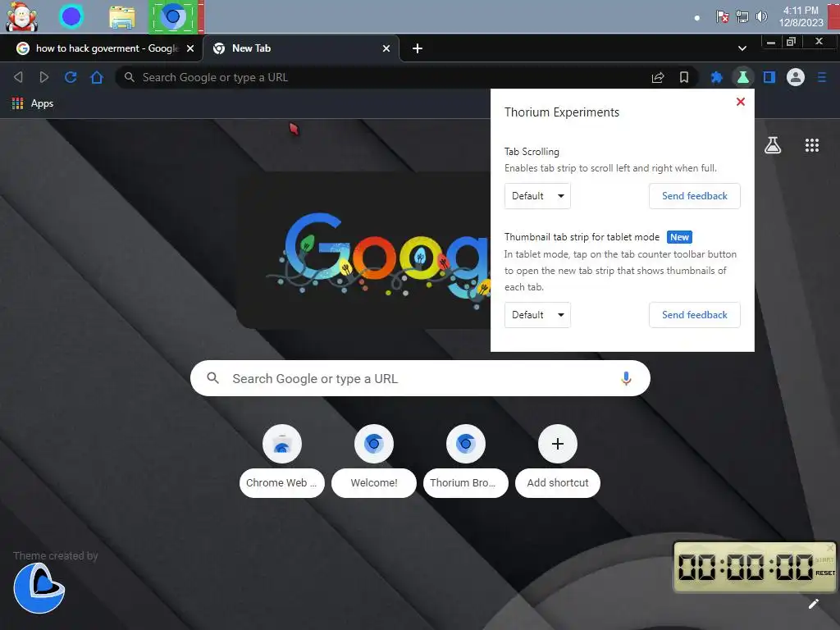This screenshot has width=840, height=630.
Task: Start voice search with the microphone icon
Action: click(x=626, y=378)
